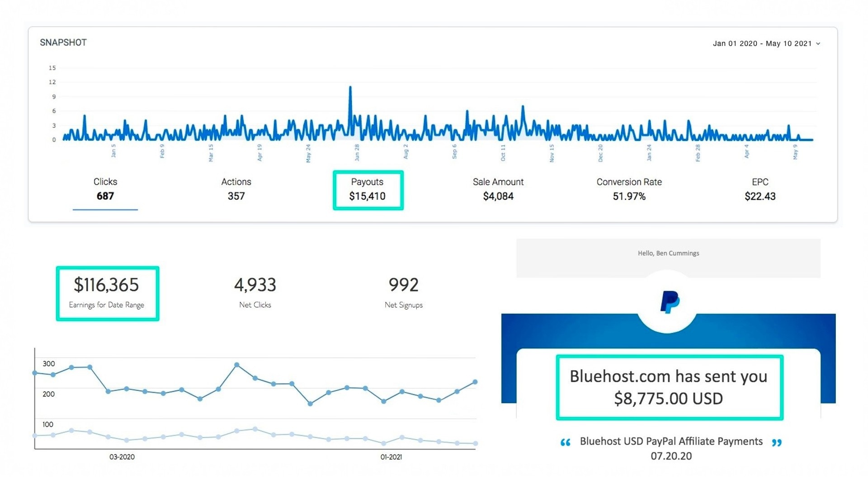868x488 pixels.
Task: Select the Payouts $15,410 metric
Action: 368,190
